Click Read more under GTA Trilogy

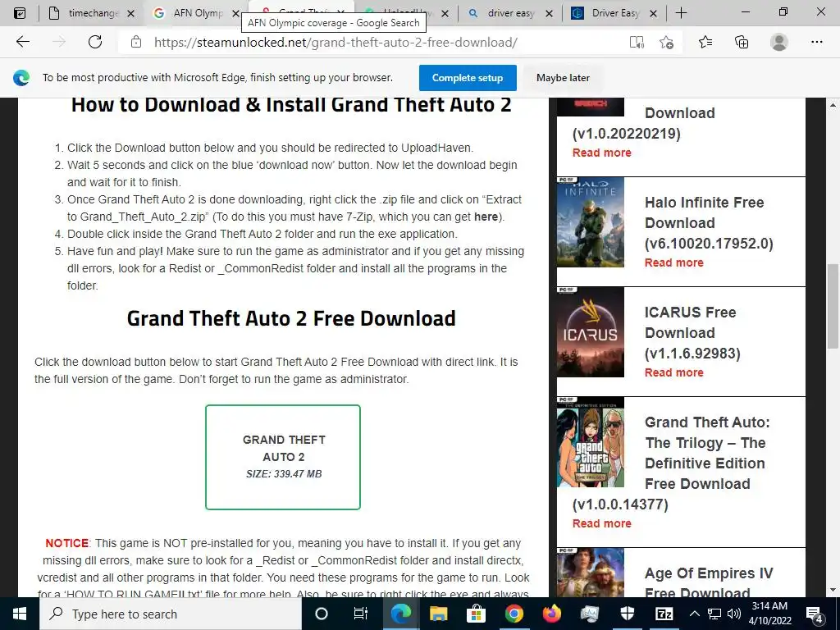[x=601, y=523]
